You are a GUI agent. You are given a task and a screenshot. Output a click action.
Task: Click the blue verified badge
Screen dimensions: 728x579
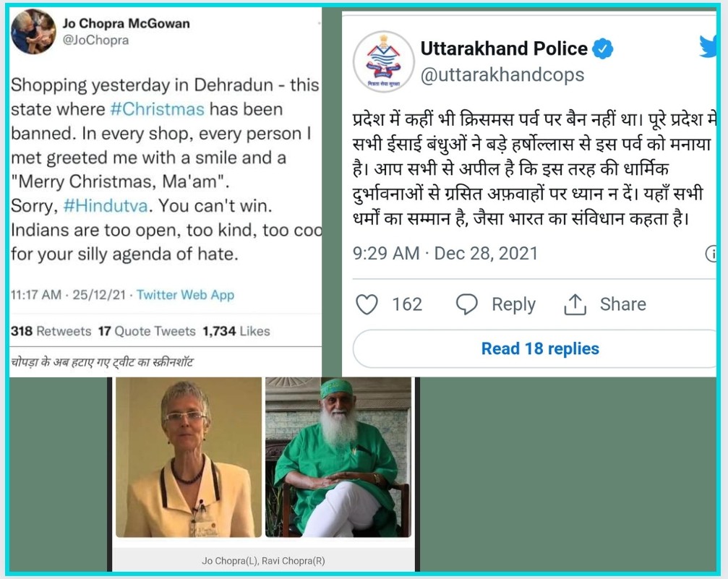tap(603, 48)
